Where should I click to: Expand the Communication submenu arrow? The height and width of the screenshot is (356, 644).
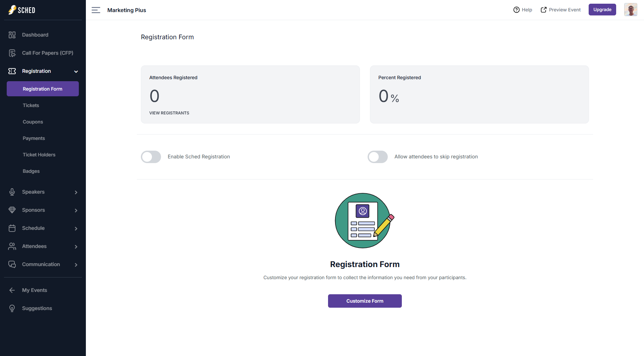pos(76,265)
